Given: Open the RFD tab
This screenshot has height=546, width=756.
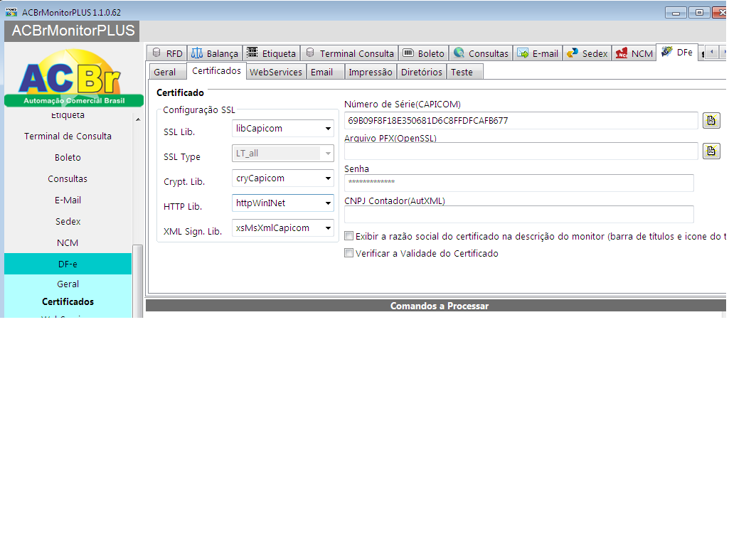Looking at the screenshot, I should [x=167, y=53].
